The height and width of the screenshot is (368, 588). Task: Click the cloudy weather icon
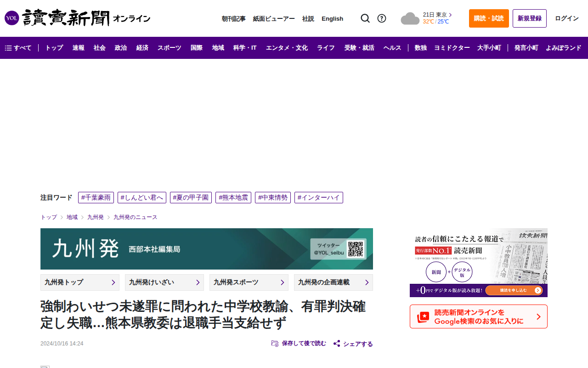[x=410, y=19]
